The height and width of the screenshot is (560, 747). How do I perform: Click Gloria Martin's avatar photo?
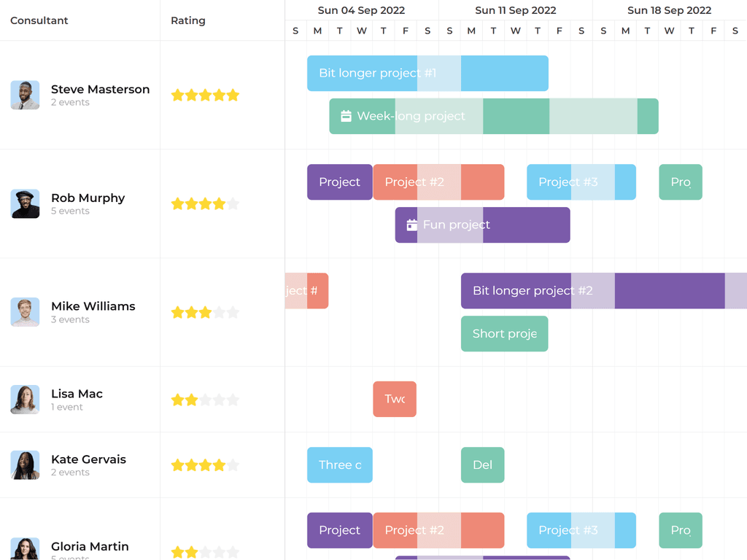[x=25, y=552]
